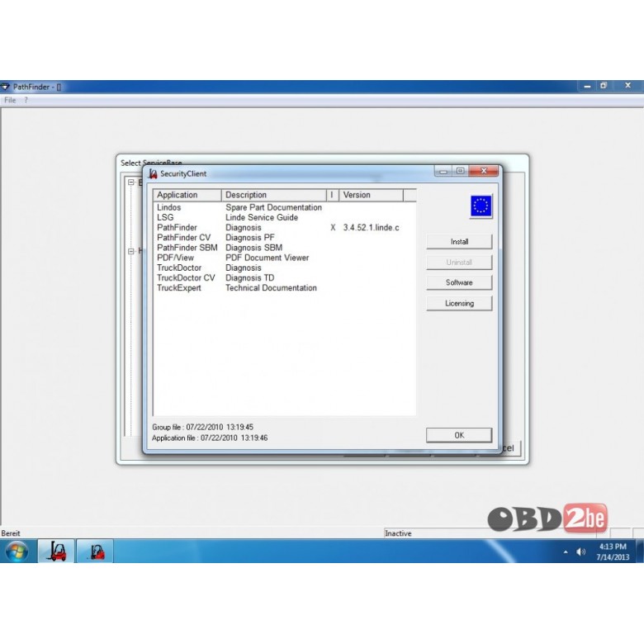Click the Group file timestamp text
Screen dimensions: 644x644
tap(202, 427)
